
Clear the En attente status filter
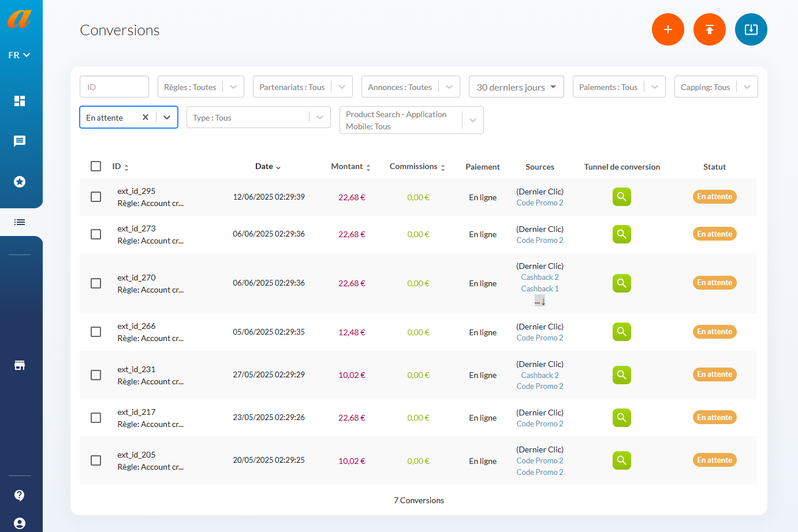pos(146,117)
